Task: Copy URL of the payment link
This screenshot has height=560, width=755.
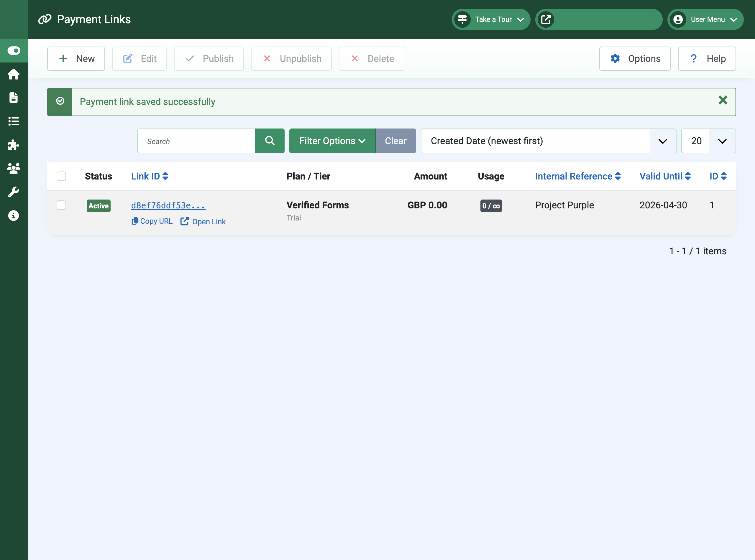Action: (x=152, y=221)
